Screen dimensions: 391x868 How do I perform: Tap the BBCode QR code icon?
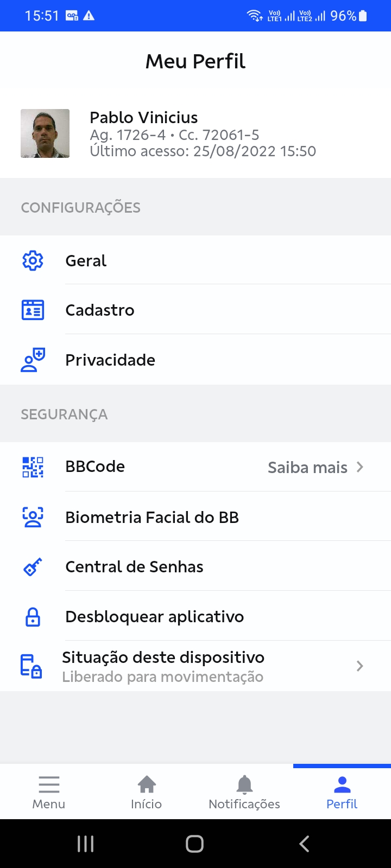[33, 467]
